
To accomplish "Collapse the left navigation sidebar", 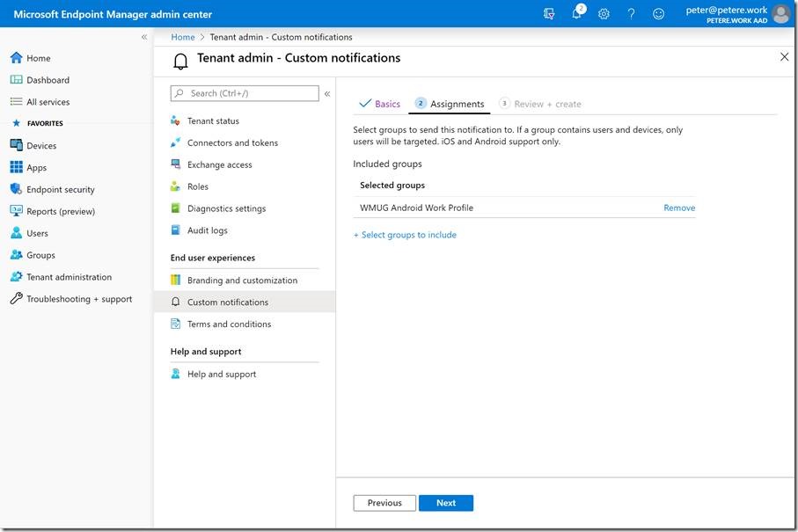I will coord(144,37).
